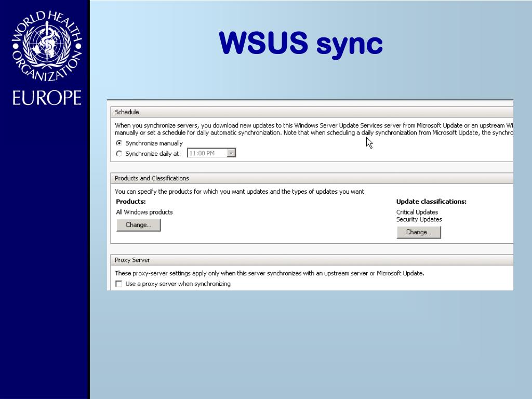This screenshot has height=399, width=532.
Task: Select the Synchronize manually radio button
Action: point(119,143)
